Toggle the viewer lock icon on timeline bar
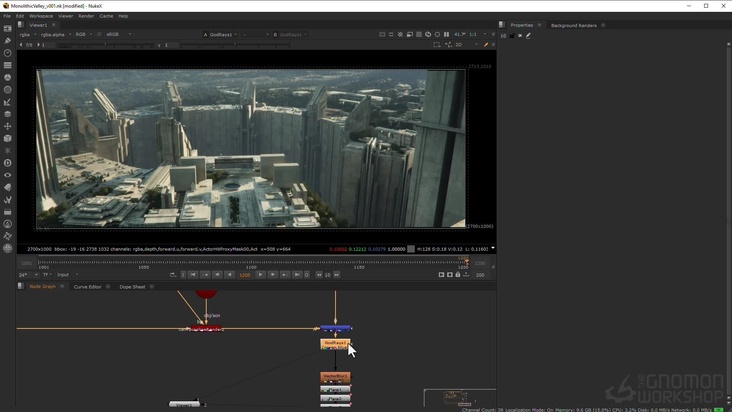This screenshot has height=412, width=732. pos(458,275)
